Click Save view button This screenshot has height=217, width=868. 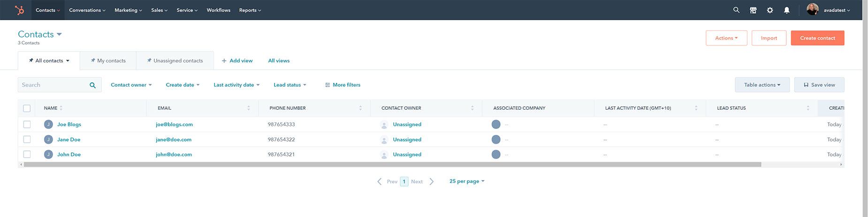point(819,85)
